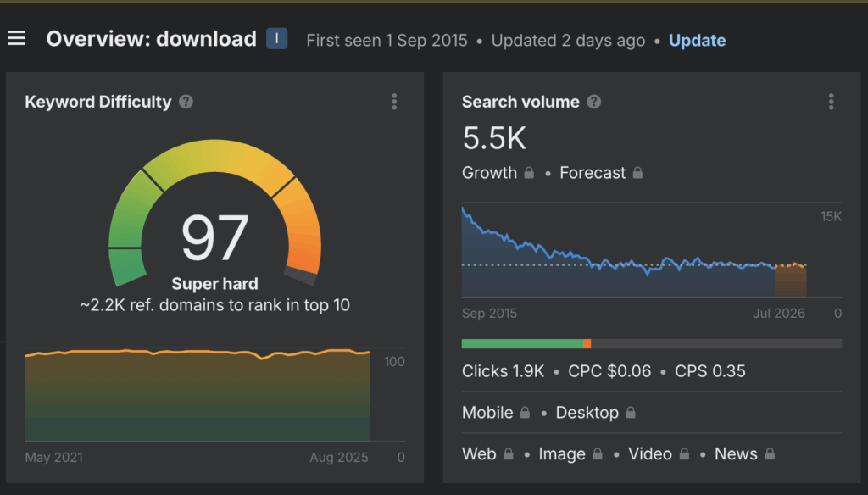Click the lock icon next to Mobile
Image resolution: width=868 pixels, height=495 pixels.
pos(526,413)
